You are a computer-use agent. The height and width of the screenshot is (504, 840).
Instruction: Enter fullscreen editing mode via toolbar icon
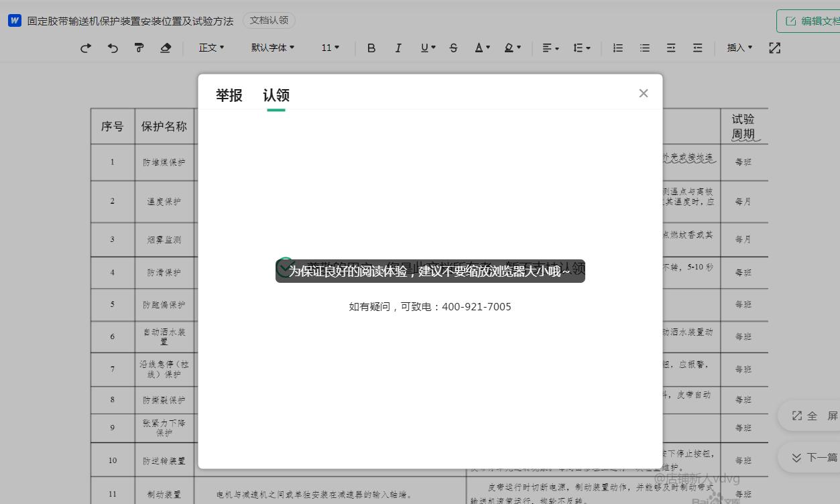click(775, 48)
